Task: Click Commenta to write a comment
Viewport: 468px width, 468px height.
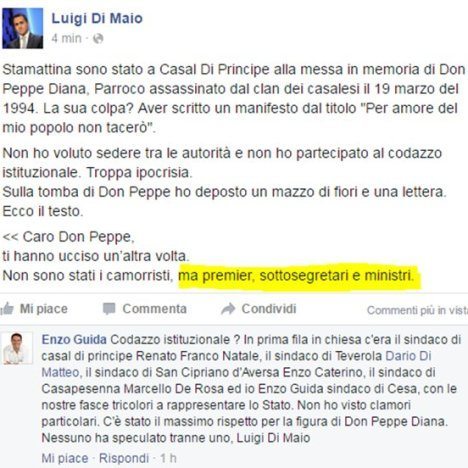Action: click(x=154, y=309)
